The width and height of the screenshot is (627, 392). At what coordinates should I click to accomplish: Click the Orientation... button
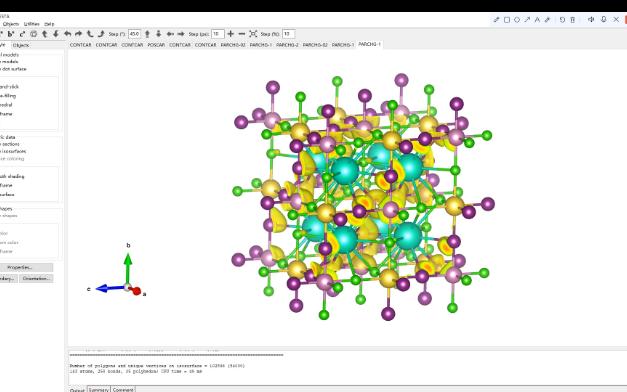coord(36,278)
